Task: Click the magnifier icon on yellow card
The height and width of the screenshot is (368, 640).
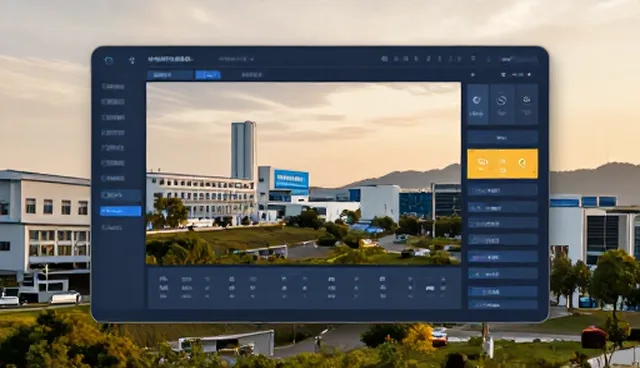Action: pyautogui.click(x=522, y=163)
